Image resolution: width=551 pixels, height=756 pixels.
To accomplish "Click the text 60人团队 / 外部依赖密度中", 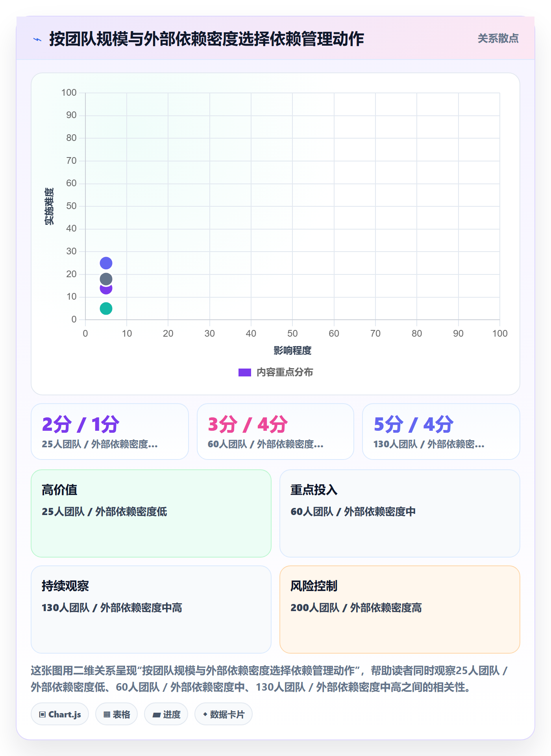I will (x=353, y=511).
